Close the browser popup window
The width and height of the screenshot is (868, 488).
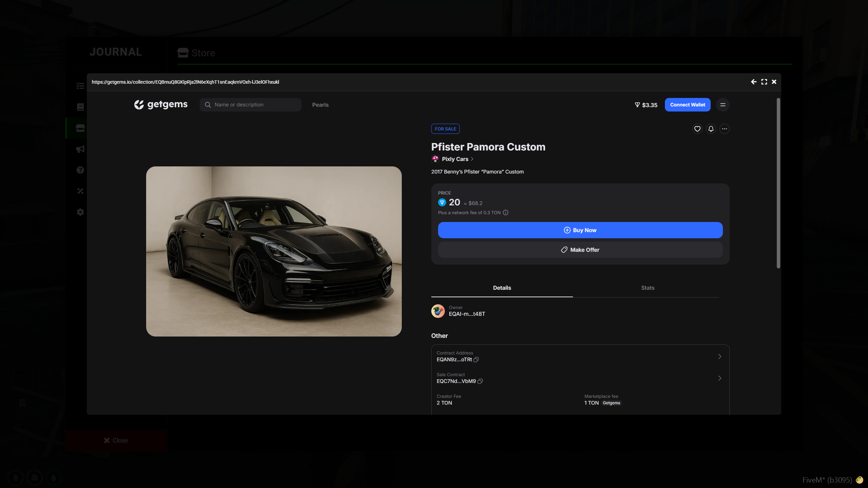point(774,82)
